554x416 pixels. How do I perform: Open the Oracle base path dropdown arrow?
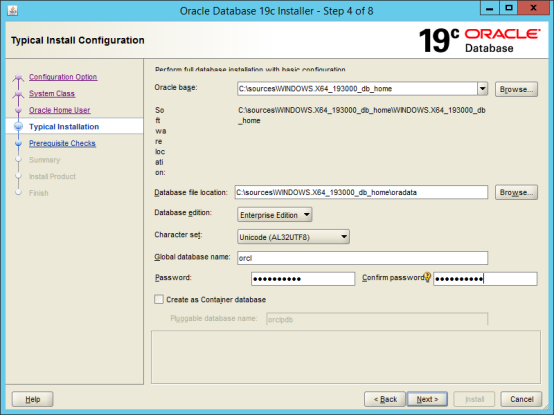point(483,88)
